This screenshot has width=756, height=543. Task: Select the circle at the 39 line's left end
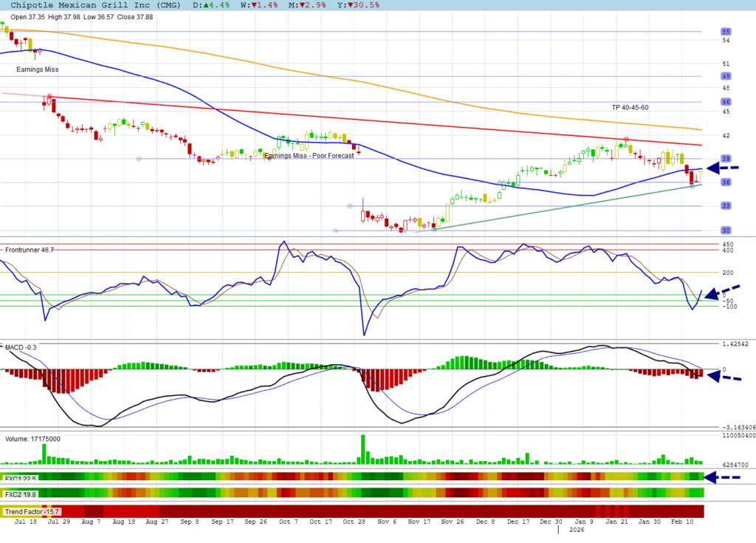[139, 158]
